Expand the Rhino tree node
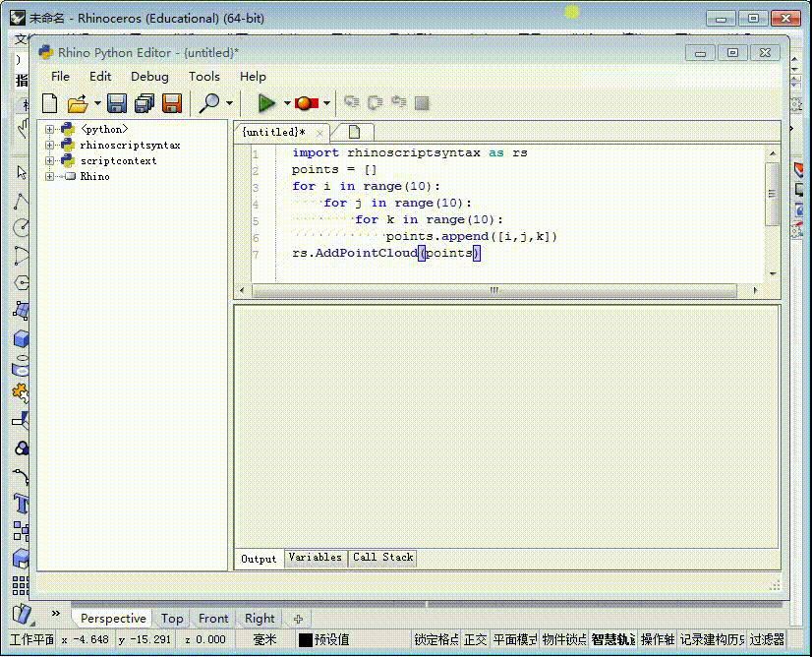812x657 pixels. [49, 177]
